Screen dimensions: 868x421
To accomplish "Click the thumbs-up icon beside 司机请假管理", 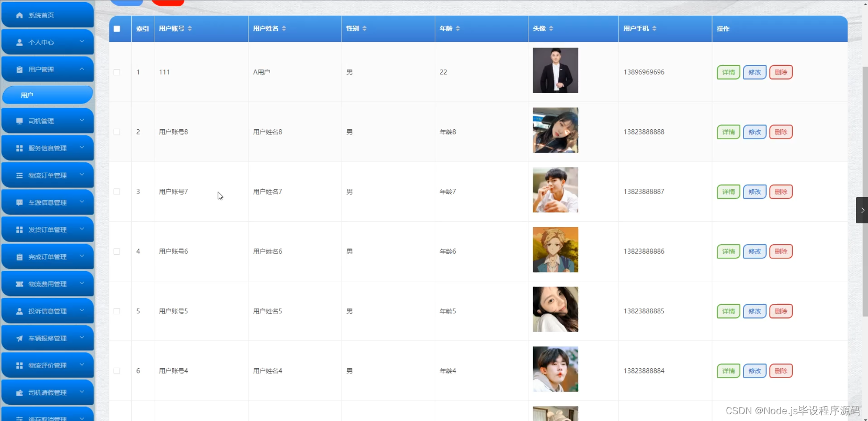I will click(19, 393).
